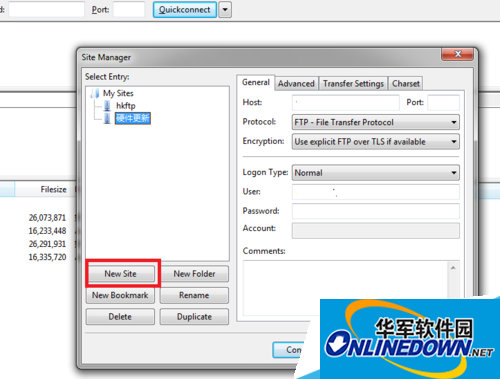The height and width of the screenshot is (379, 500).
Task: Select the highlighted Chinese-named site entry
Action: point(133,118)
